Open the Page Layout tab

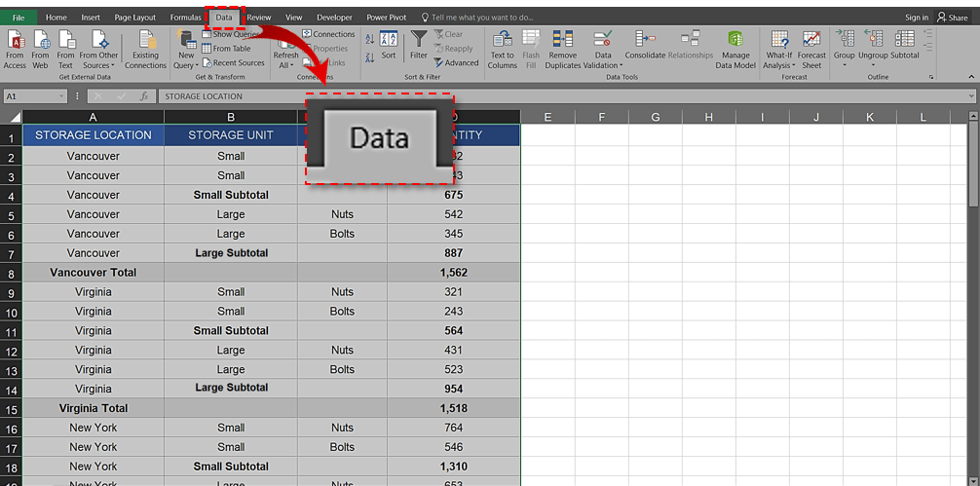[x=134, y=18]
